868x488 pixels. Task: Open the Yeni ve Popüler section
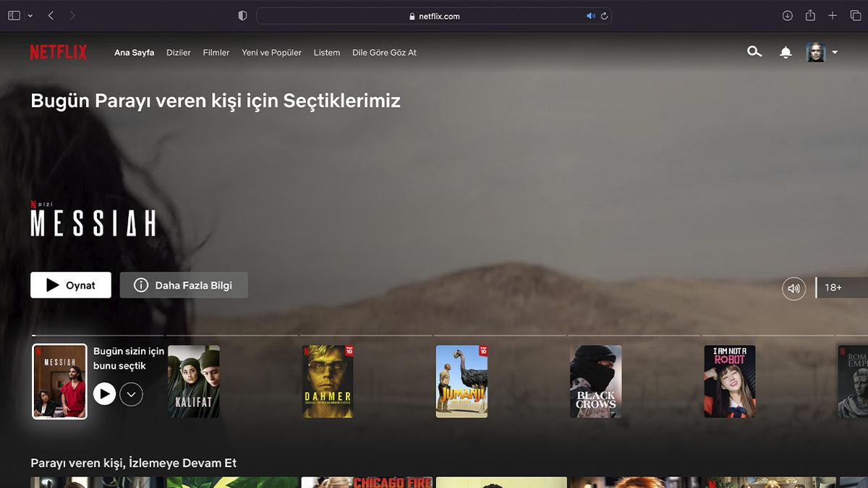[271, 52]
